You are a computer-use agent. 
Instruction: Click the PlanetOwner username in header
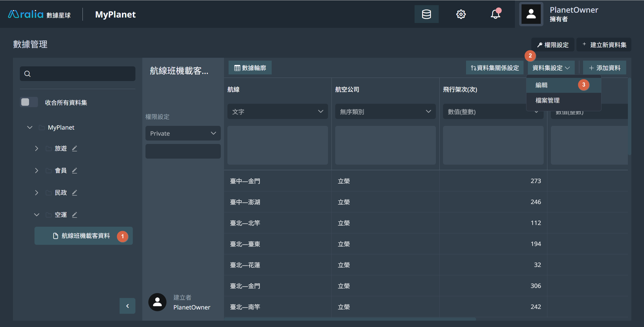pos(574,10)
